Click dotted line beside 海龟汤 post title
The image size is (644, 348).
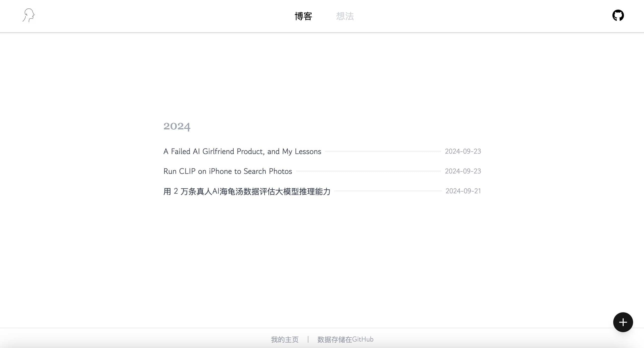tap(388, 191)
